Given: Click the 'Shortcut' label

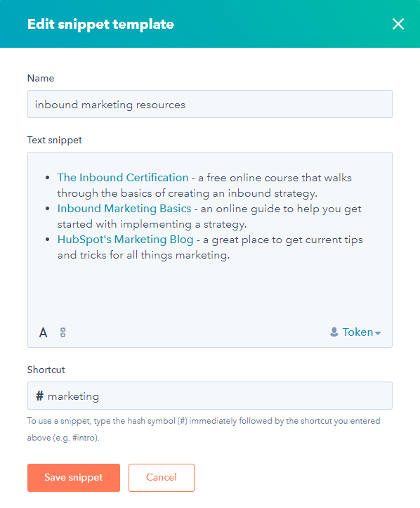Looking at the screenshot, I should click(46, 370).
